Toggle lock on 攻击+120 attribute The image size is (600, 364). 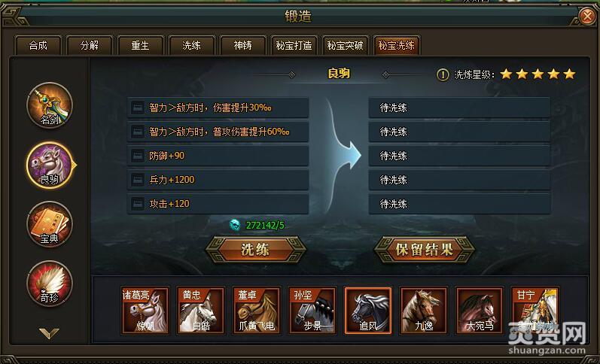(x=137, y=203)
